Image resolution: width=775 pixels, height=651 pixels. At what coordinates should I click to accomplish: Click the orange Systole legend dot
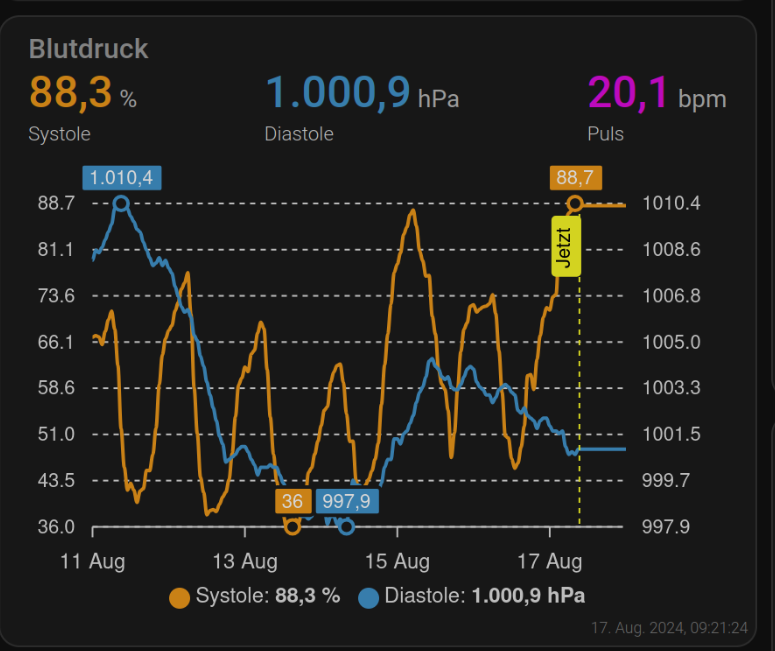pyautogui.click(x=180, y=597)
